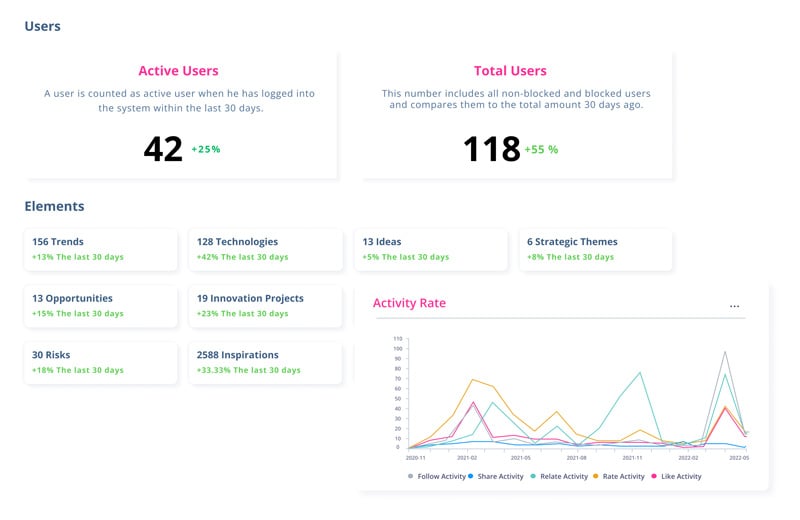Click the Relate Activity legend label
Viewport: 800px width, 520px height.
point(564,476)
